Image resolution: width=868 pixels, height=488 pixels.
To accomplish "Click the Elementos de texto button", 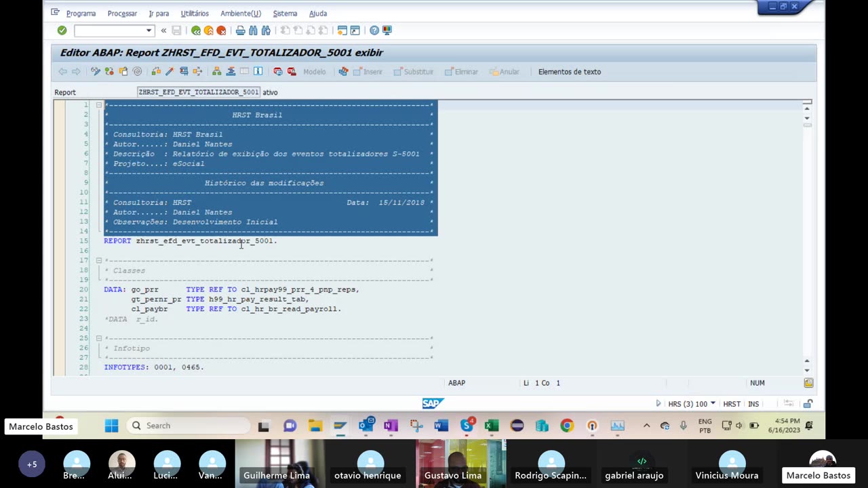I will (x=570, y=72).
